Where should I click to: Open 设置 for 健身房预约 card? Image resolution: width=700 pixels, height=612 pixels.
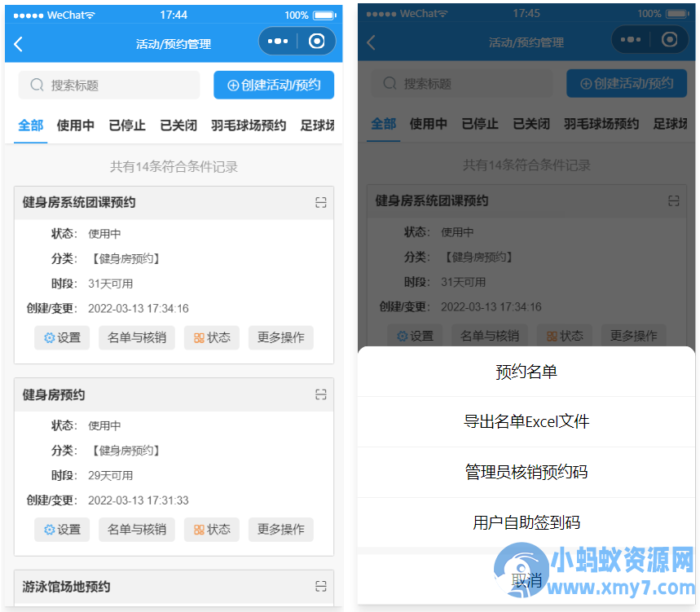coord(62,530)
